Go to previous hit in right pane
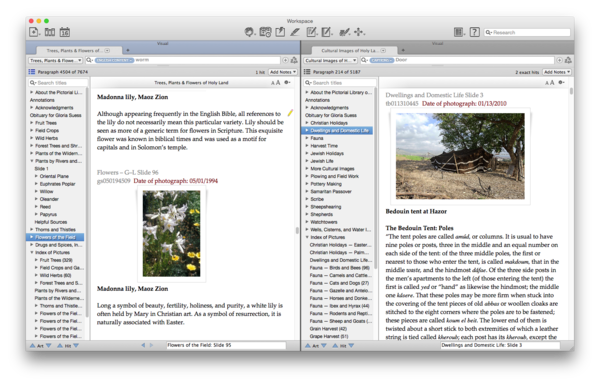The image size is (600, 386). click(335, 345)
